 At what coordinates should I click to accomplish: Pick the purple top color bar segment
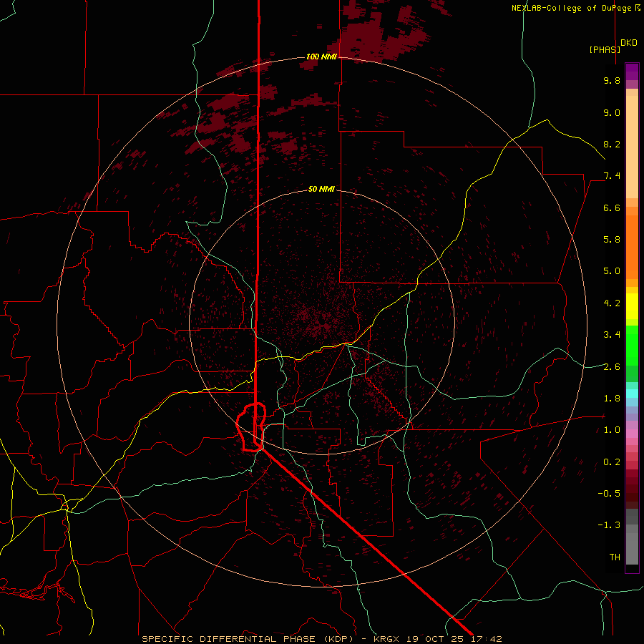(632, 72)
